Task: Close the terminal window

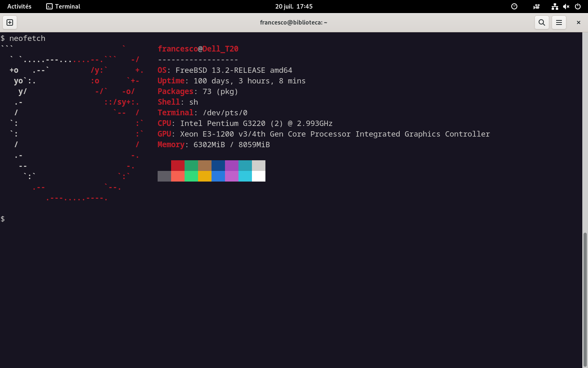Action: click(x=578, y=22)
